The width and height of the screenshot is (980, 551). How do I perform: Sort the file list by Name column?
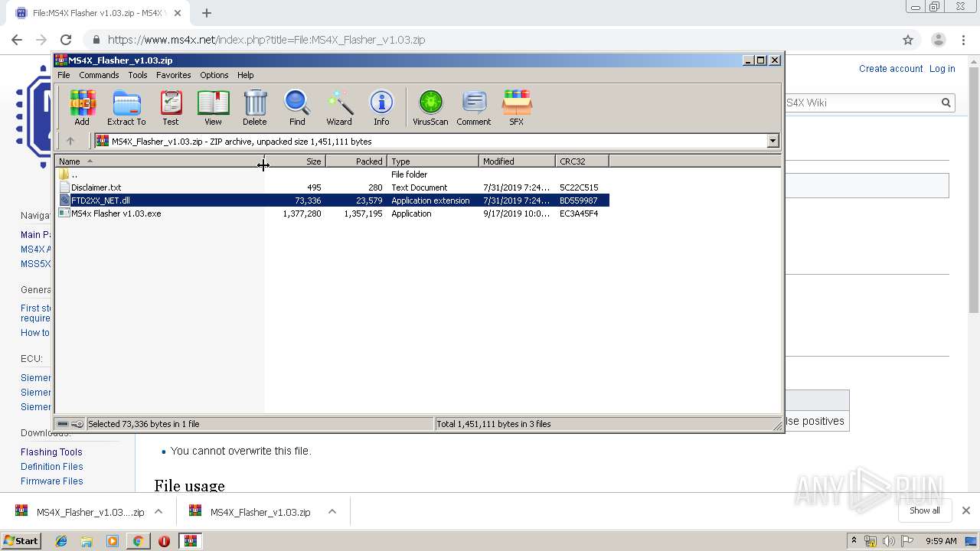(x=159, y=161)
